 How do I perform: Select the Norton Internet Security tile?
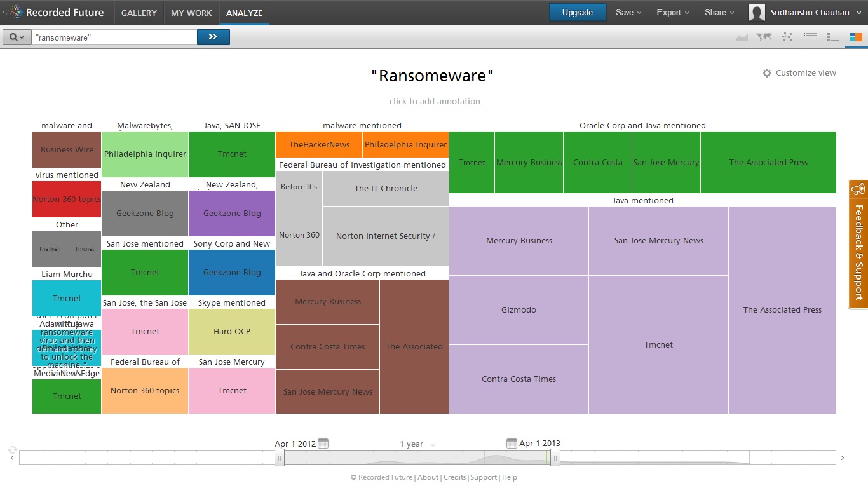pos(386,236)
